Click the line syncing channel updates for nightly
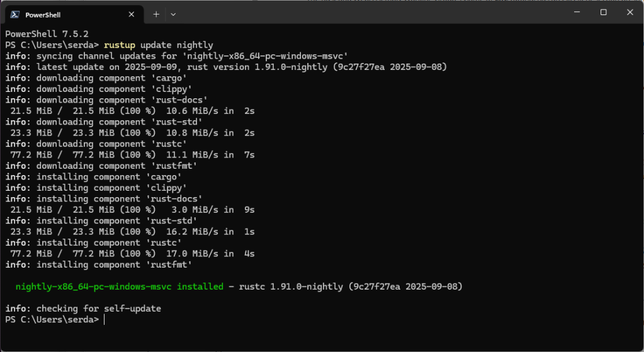 (x=177, y=56)
